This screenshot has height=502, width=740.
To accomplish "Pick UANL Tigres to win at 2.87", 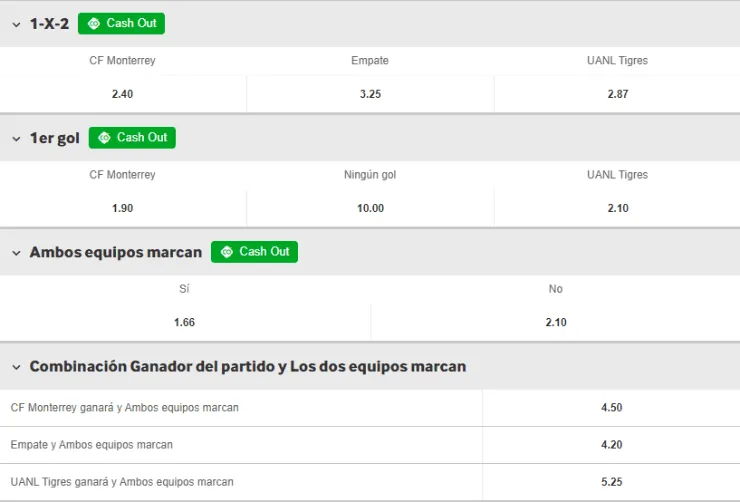I will click(617, 94).
